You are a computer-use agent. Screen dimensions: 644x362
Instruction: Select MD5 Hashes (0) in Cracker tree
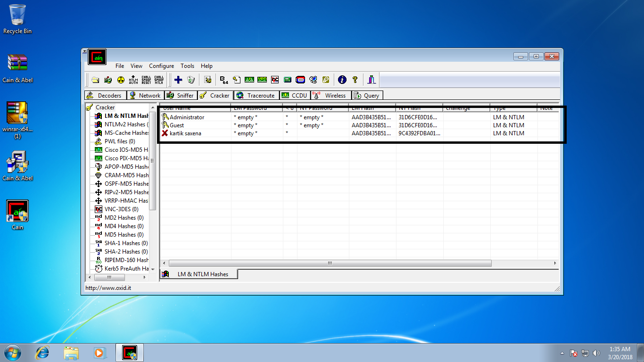tap(124, 235)
